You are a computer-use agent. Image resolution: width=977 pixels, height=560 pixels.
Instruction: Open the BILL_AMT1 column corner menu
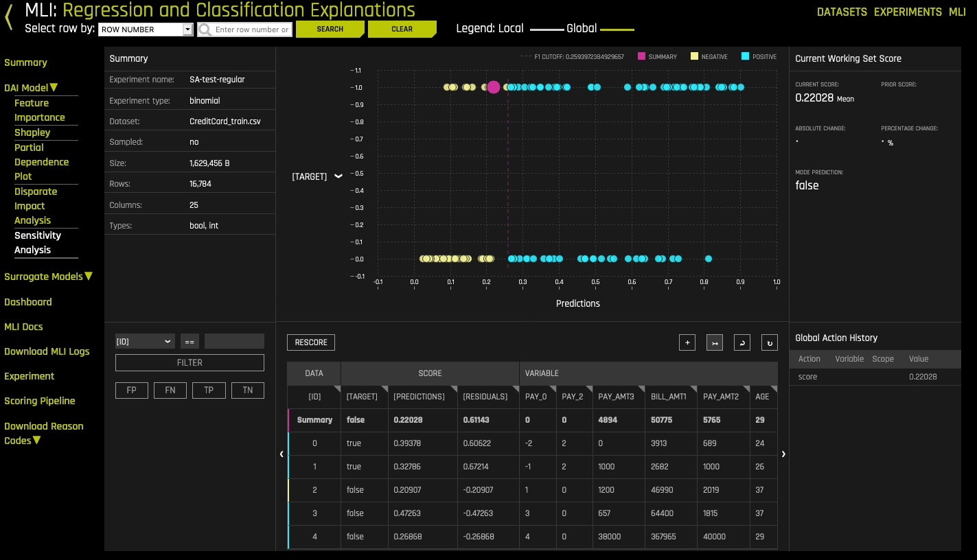click(x=695, y=389)
